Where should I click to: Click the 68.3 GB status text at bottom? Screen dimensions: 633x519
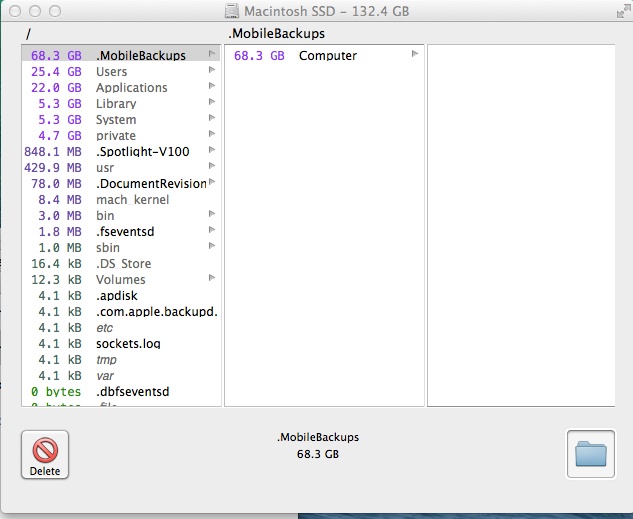(318, 454)
